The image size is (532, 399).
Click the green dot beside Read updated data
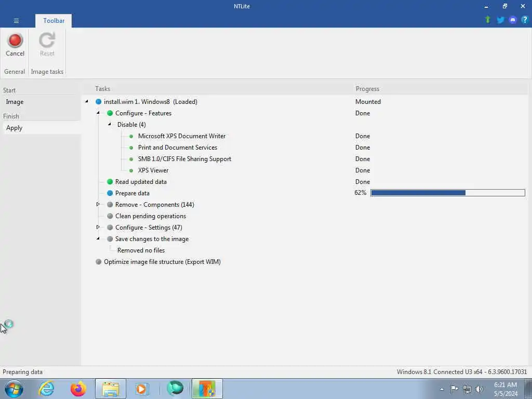110,181
